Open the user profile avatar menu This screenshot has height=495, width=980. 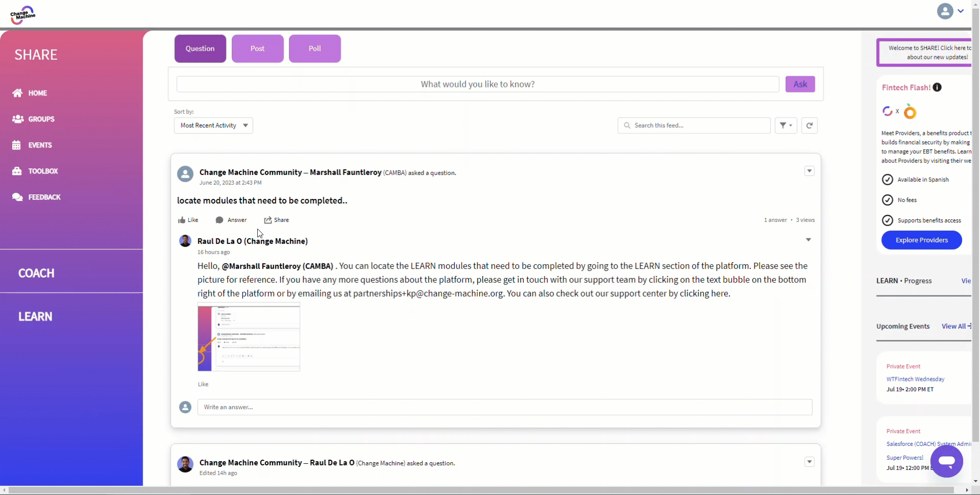pos(945,11)
